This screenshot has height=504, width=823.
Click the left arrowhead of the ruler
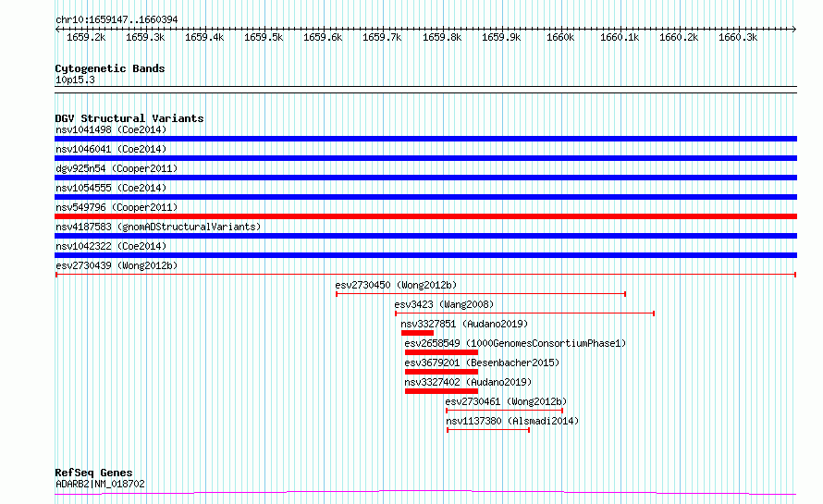(57, 30)
